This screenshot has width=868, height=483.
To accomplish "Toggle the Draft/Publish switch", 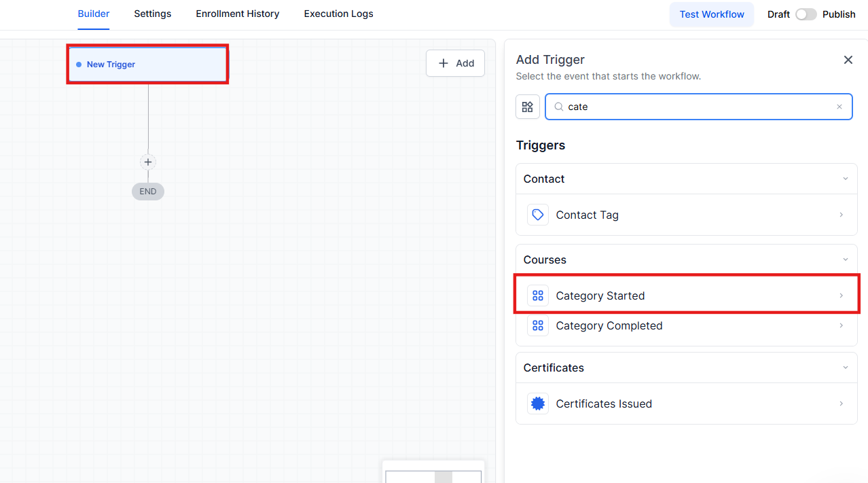I will 806,14.
